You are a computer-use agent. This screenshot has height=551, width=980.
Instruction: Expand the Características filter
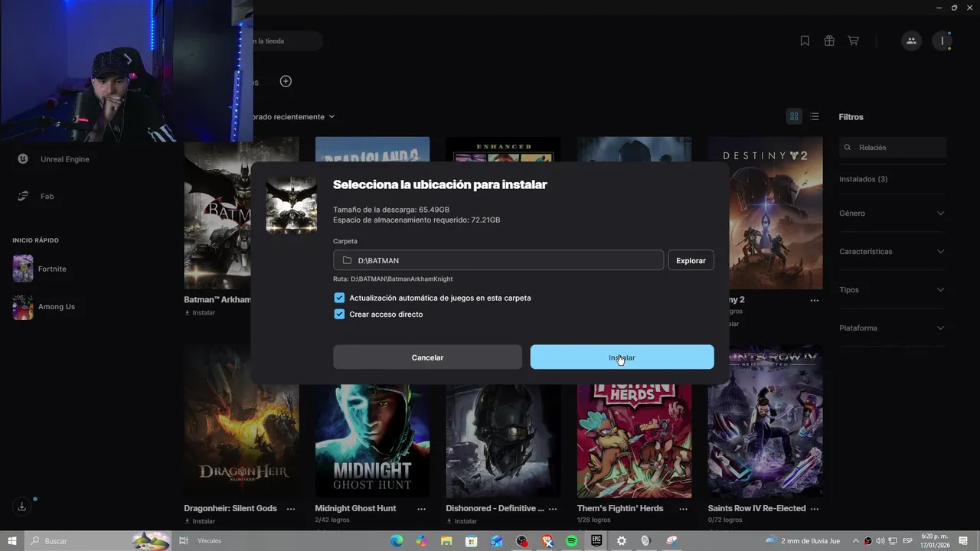[892, 252]
